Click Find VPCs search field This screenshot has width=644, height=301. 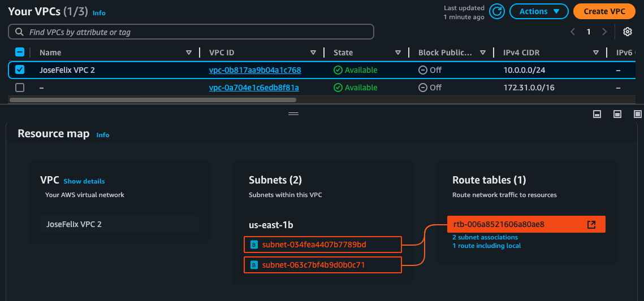pyautogui.click(x=191, y=32)
